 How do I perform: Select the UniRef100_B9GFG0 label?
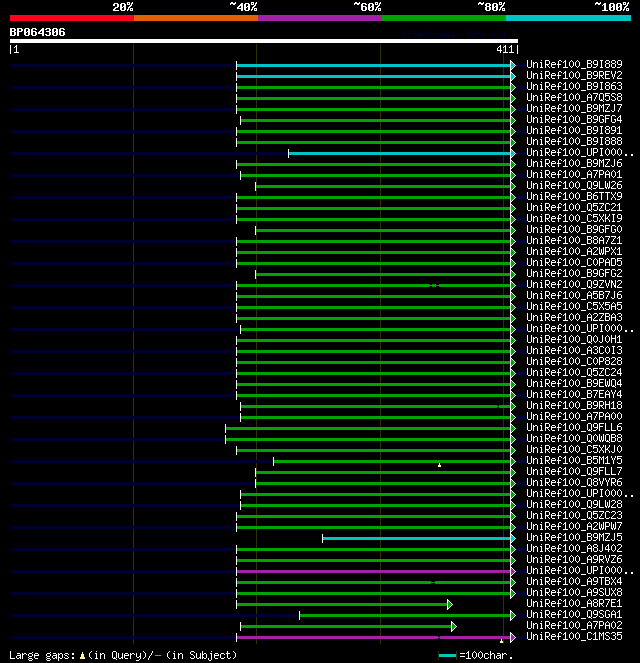tap(574, 229)
